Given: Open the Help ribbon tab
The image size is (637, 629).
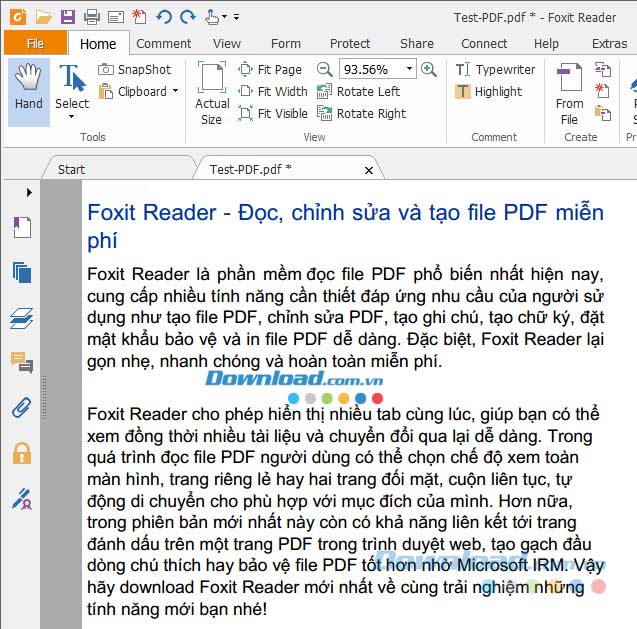Looking at the screenshot, I should click(x=546, y=43).
